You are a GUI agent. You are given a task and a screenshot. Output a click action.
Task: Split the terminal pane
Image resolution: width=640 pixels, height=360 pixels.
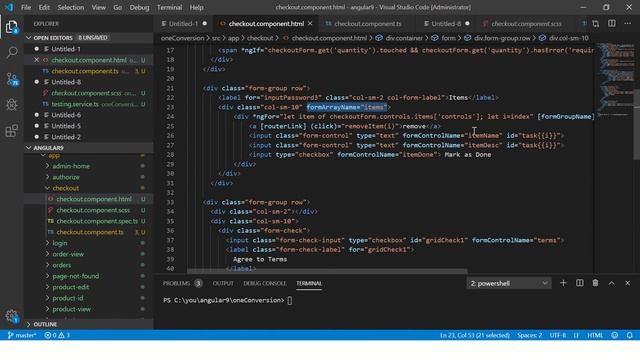coord(579,283)
